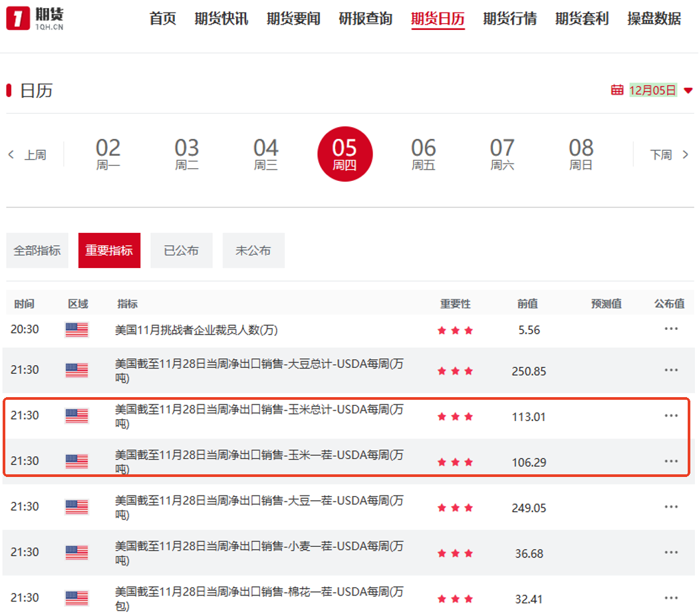Click the calendar icon beside 12月05日
The image size is (699, 616).
point(617,90)
